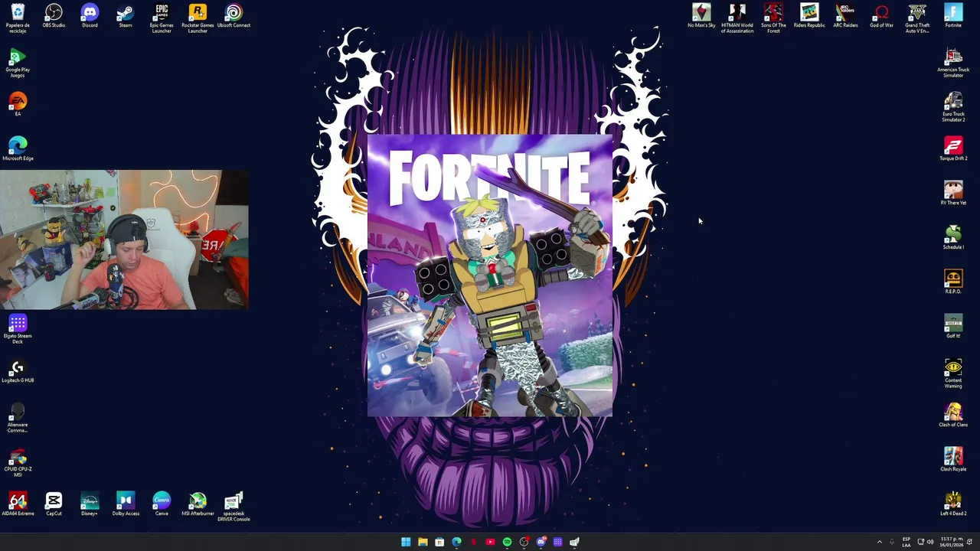This screenshot has height=551, width=980.
Task: Open AIDA64 Extreme desktop shortcut
Action: (x=18, y=504)
